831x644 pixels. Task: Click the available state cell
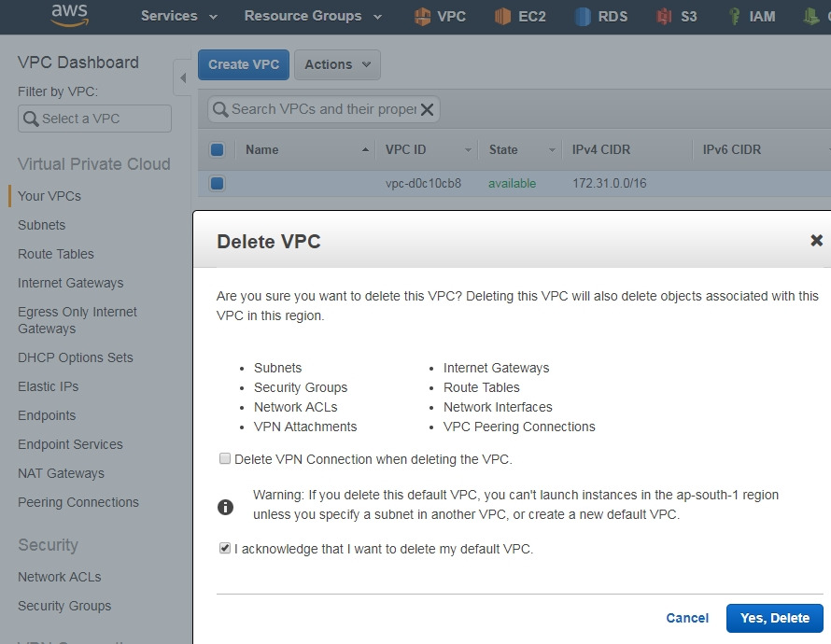pos(512,184)
